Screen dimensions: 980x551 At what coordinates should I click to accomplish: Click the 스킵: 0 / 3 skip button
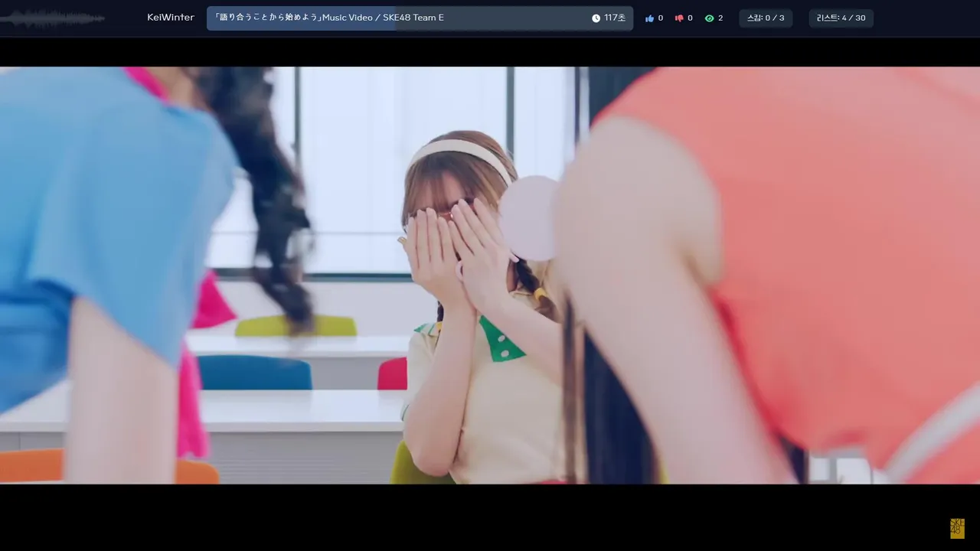tap(766, 18)
